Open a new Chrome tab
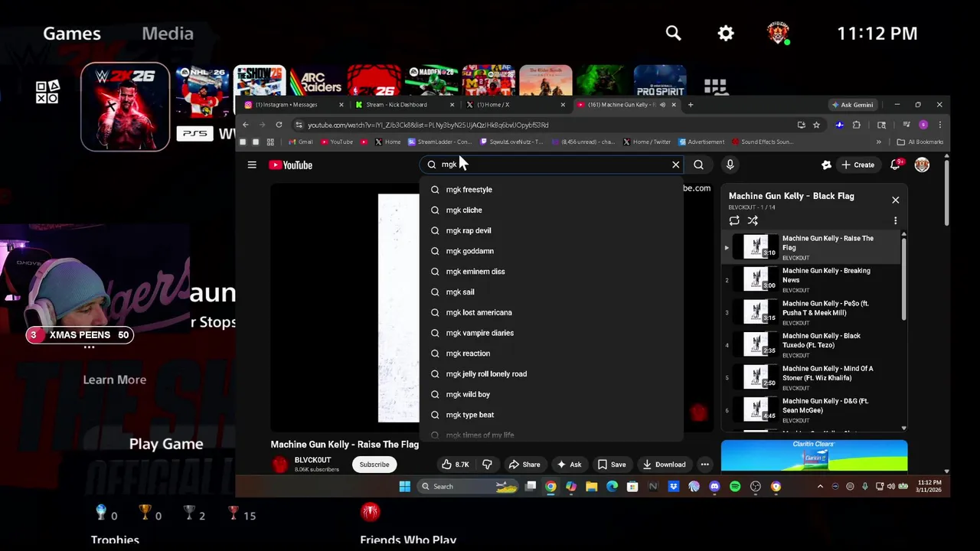The image size is (980, 551). 691,105
